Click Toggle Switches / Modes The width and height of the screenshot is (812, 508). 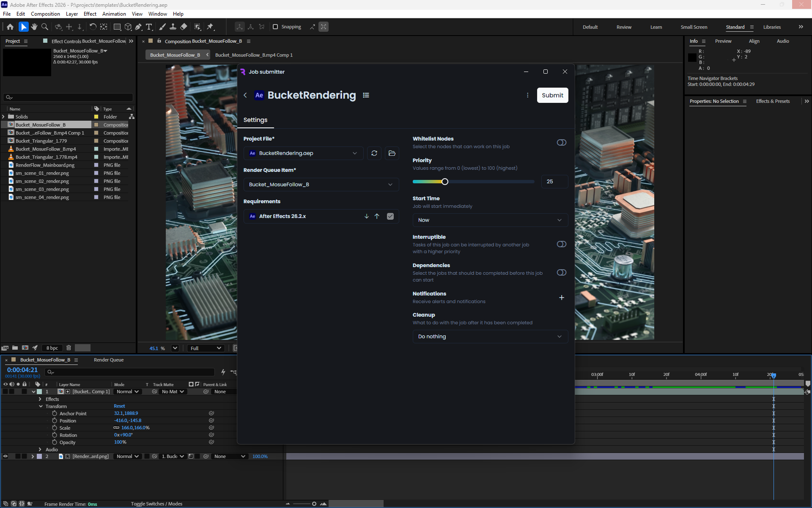[156, 504]
